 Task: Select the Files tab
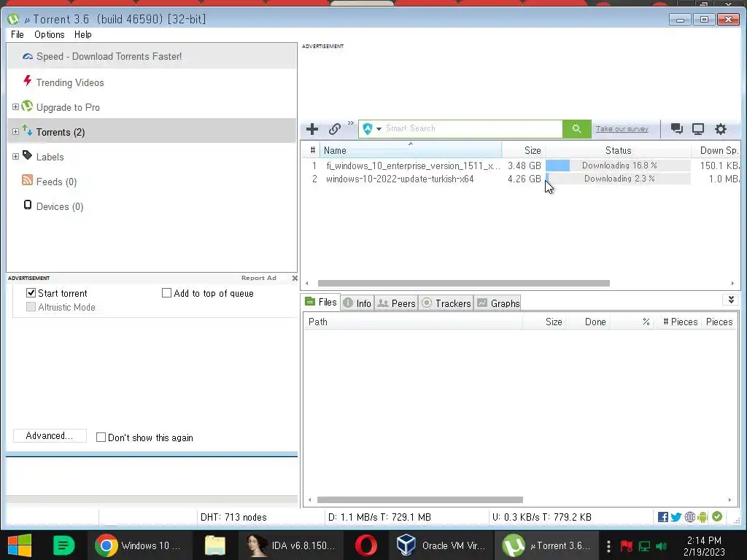point(321,302)
